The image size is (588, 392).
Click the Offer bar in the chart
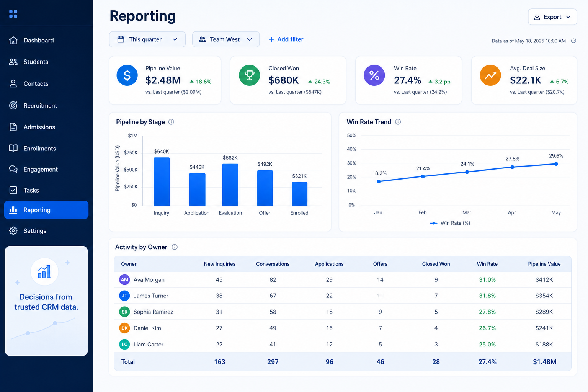tap(265, 188)
